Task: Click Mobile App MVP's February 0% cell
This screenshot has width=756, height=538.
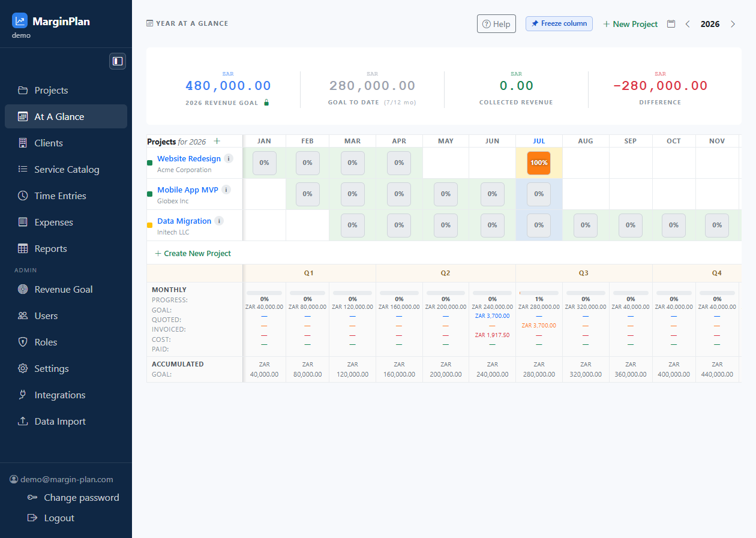Action: point(307,194)
